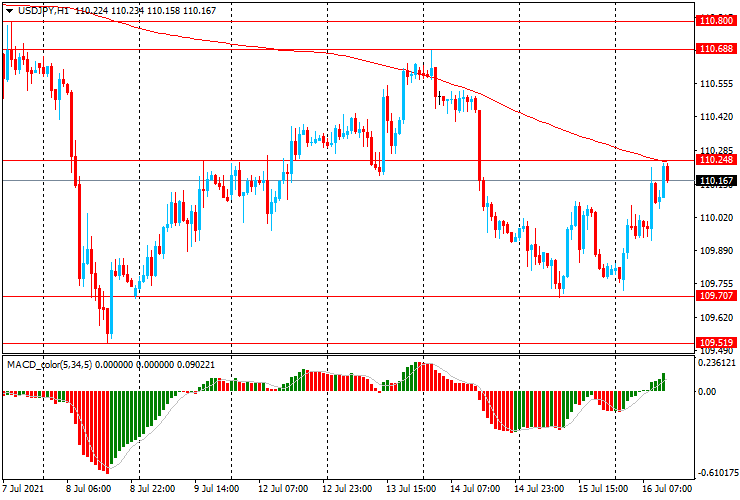Click the 14 Jul 23:00 time label
The image size is (740, 500).
[x=539, y=488]
